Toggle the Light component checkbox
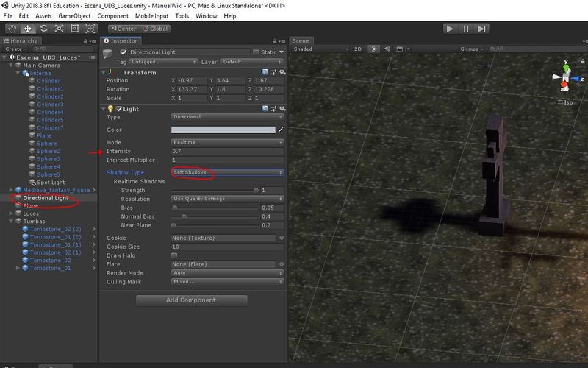This screenshot has height=368, width=588. [119, 109]
